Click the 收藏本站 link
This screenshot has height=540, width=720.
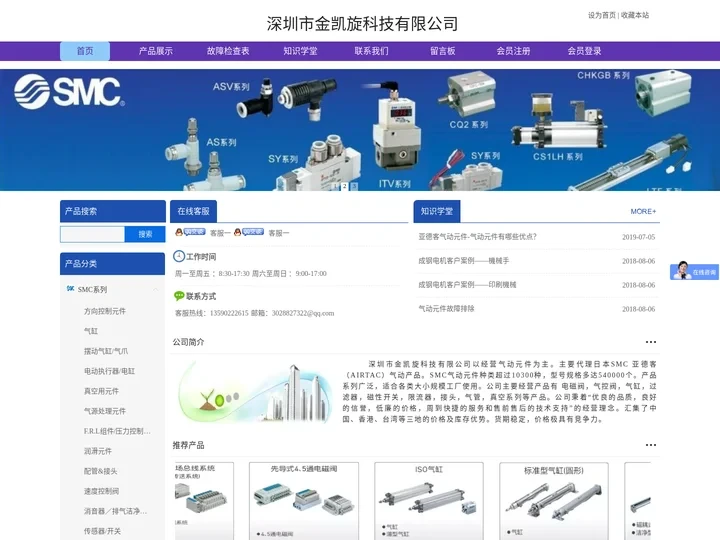click(635, 15)
